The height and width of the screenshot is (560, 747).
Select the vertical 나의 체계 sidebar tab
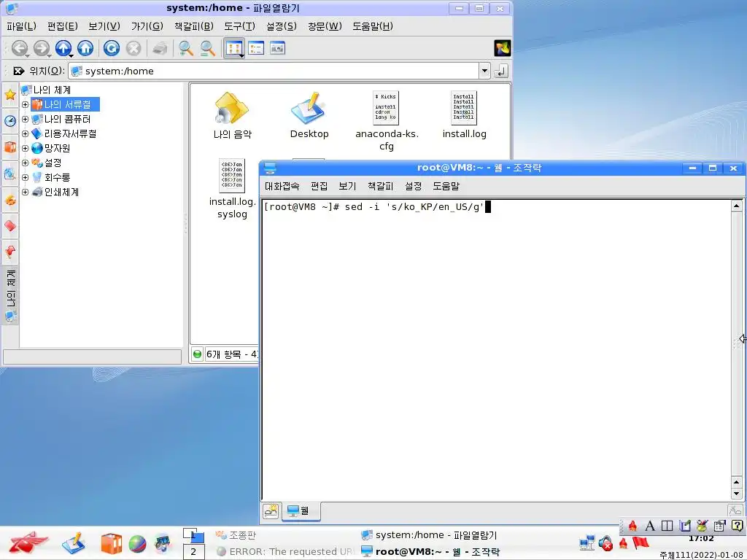[x=10, y=295]
